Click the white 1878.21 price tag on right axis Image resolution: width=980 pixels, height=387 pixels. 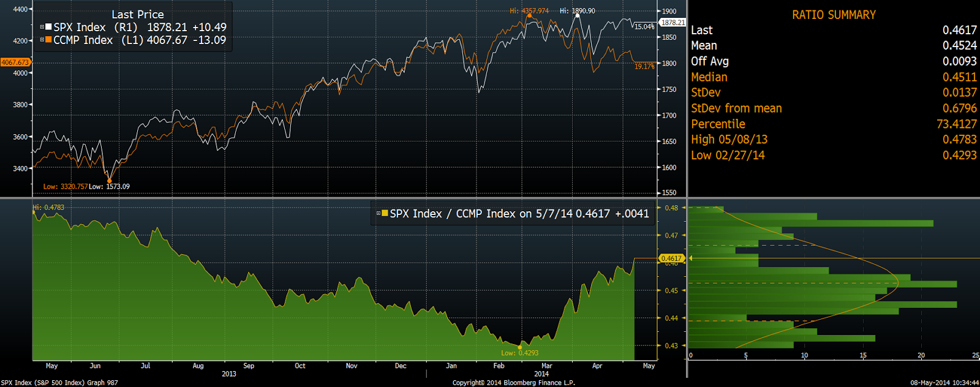tap(673, 23)
